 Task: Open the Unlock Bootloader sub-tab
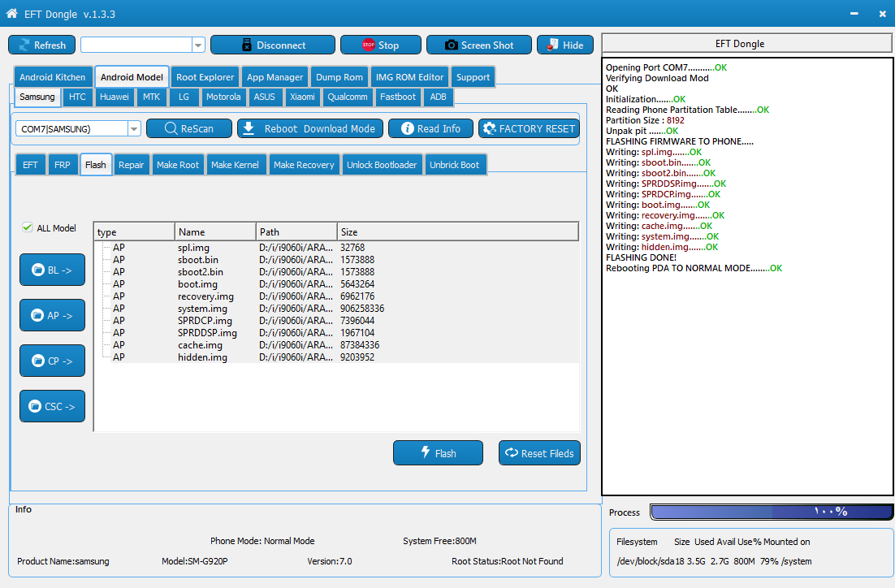point(382,165)
